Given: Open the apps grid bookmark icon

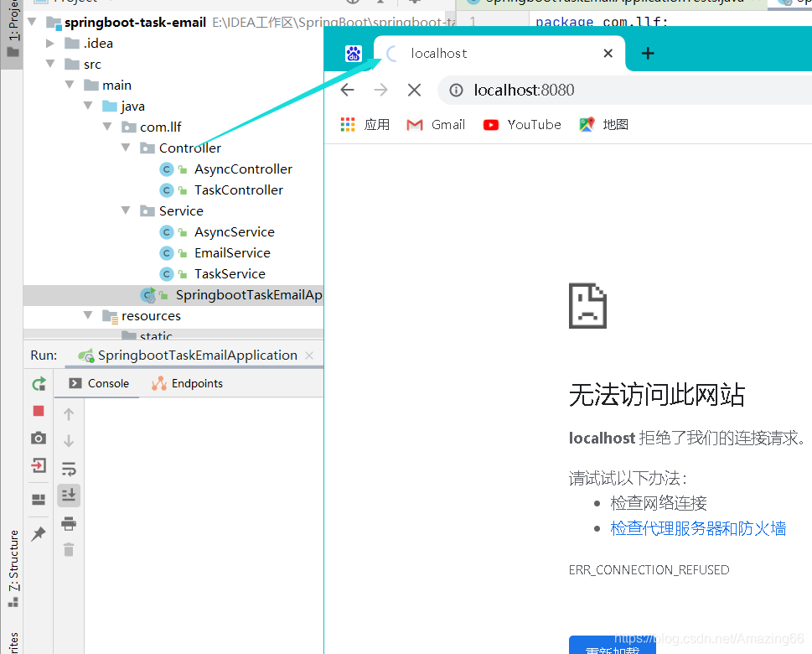Looking at the screenshot, I should 348,124.
